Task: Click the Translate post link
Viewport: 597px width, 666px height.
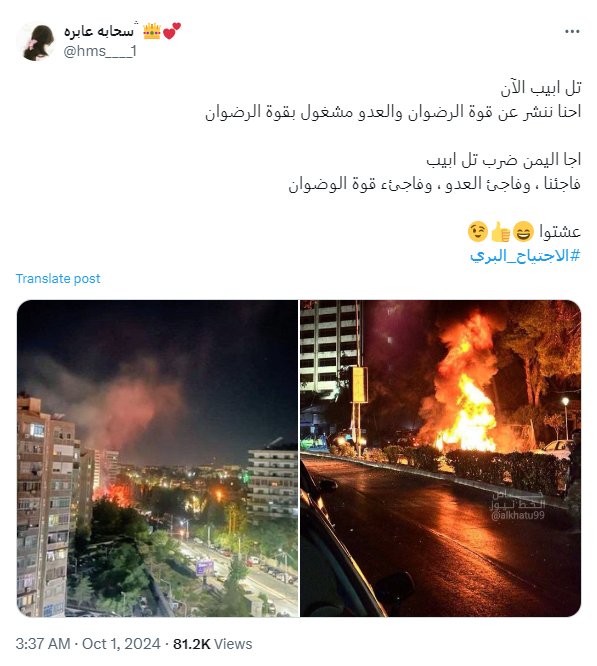Action: click(58, 279)
